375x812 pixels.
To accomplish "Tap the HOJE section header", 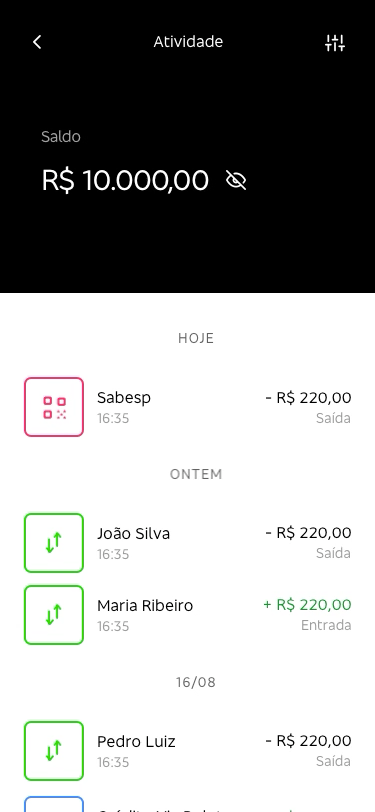I will 196,338.
